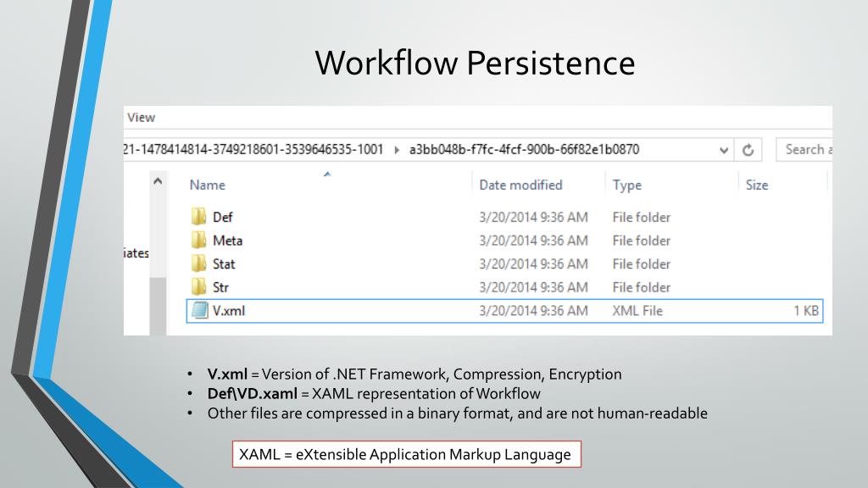Click the Stat folder icon
This screenshot has width=868, height=488.
(198, 263)
